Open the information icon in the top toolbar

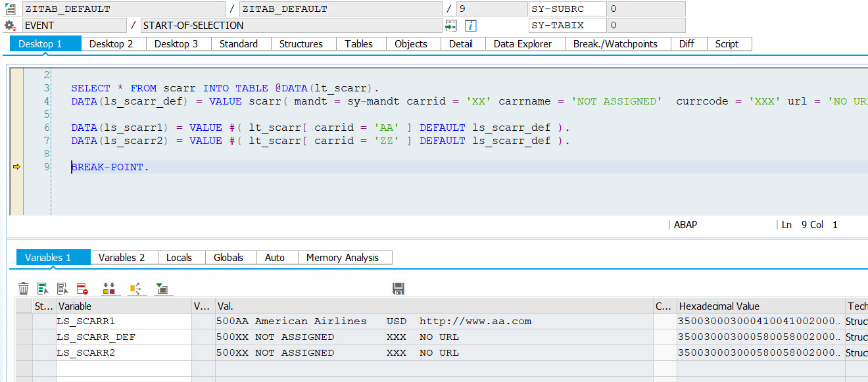pos(470,25)
